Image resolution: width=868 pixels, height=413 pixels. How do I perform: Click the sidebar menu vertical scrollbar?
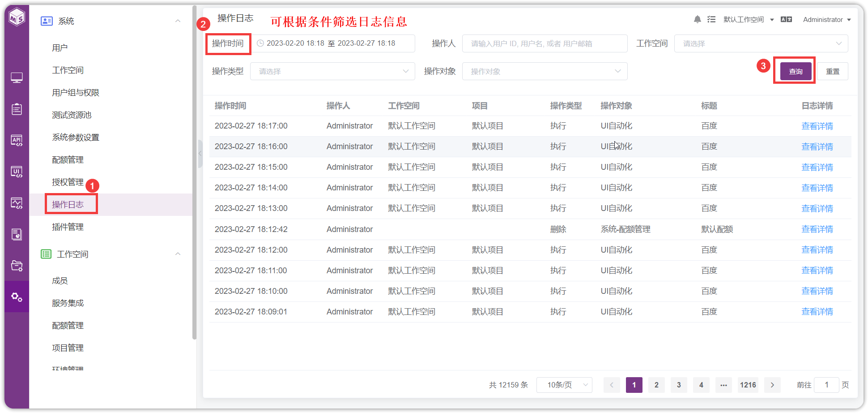tap(194, 172)
